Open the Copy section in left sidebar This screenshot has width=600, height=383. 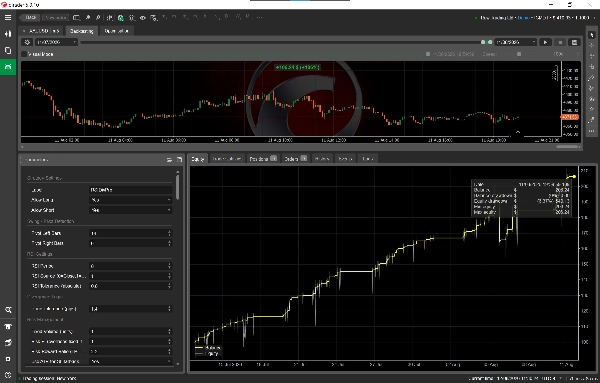click(x=8, y=50)
